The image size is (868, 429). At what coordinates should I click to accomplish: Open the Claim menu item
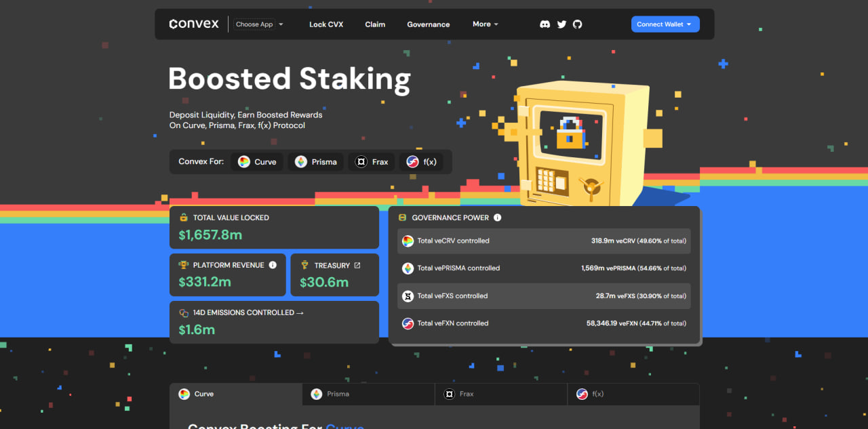375,24
